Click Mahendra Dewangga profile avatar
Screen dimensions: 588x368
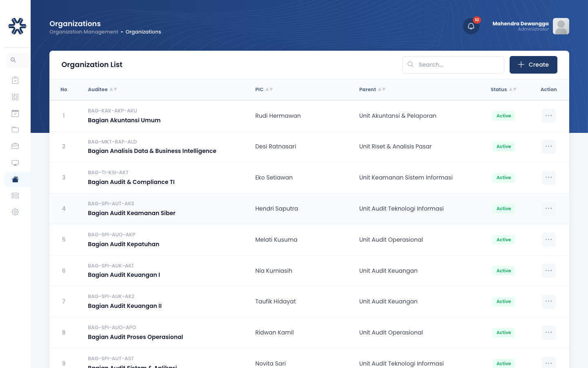(561, 26)
